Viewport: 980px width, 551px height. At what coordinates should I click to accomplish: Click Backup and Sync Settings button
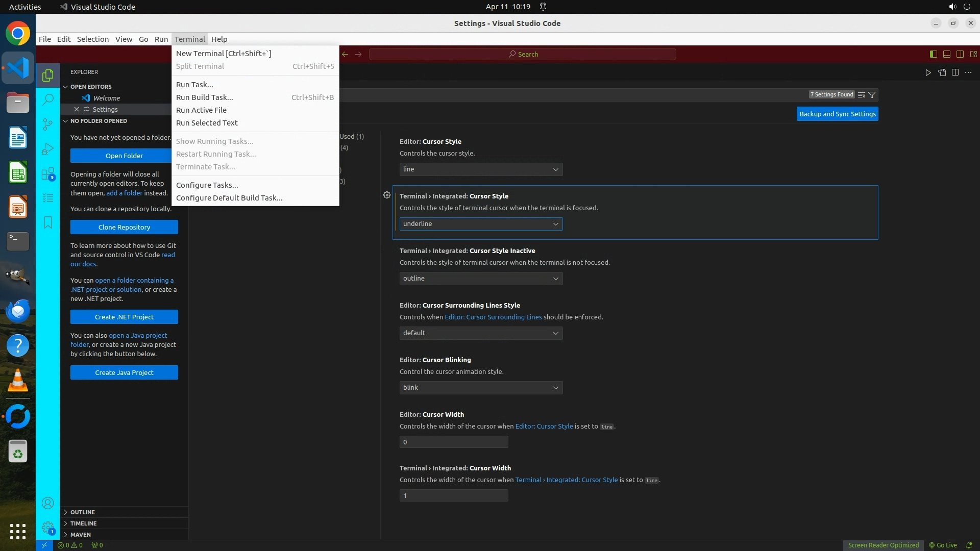pos(837,114)
